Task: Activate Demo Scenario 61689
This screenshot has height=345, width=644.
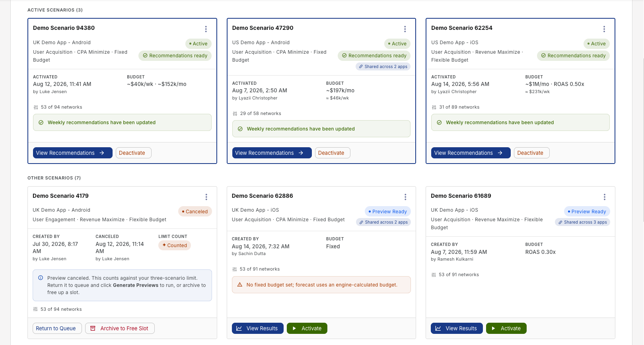Action: point(506,328)
